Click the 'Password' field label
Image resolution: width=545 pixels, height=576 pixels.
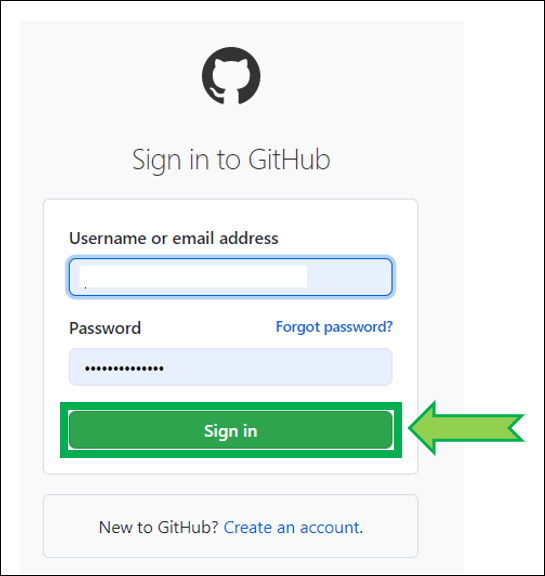point(105,328)
